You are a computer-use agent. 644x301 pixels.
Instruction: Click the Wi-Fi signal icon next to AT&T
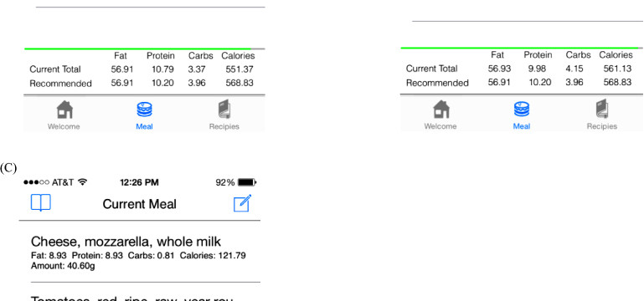coord(83,181)
